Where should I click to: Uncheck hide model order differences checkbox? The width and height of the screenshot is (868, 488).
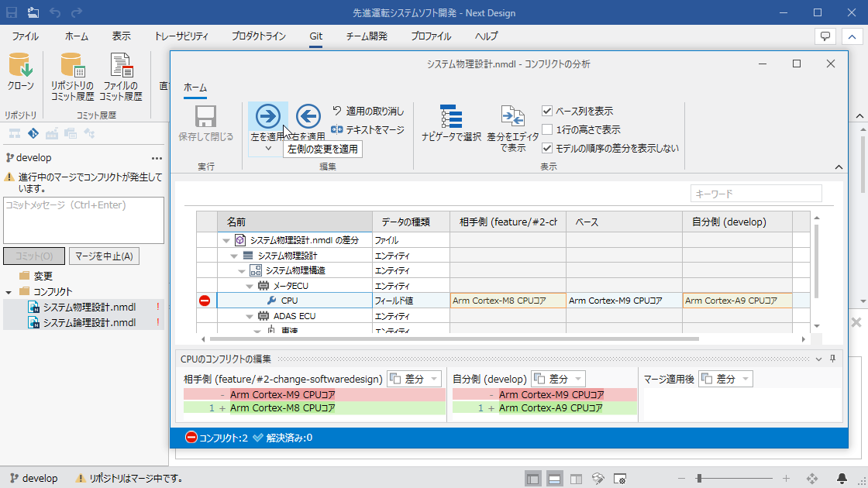tap(547, 148)
